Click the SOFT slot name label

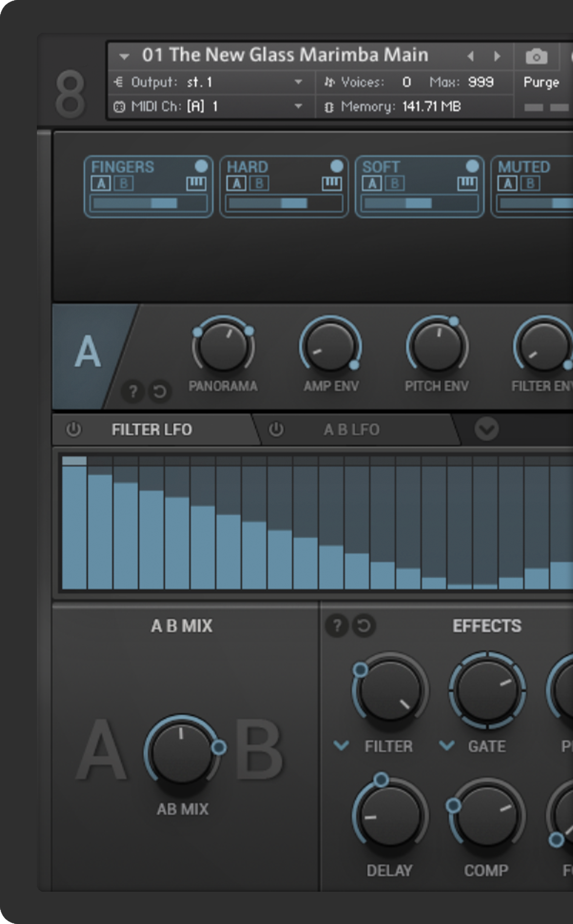coord(381,167)
